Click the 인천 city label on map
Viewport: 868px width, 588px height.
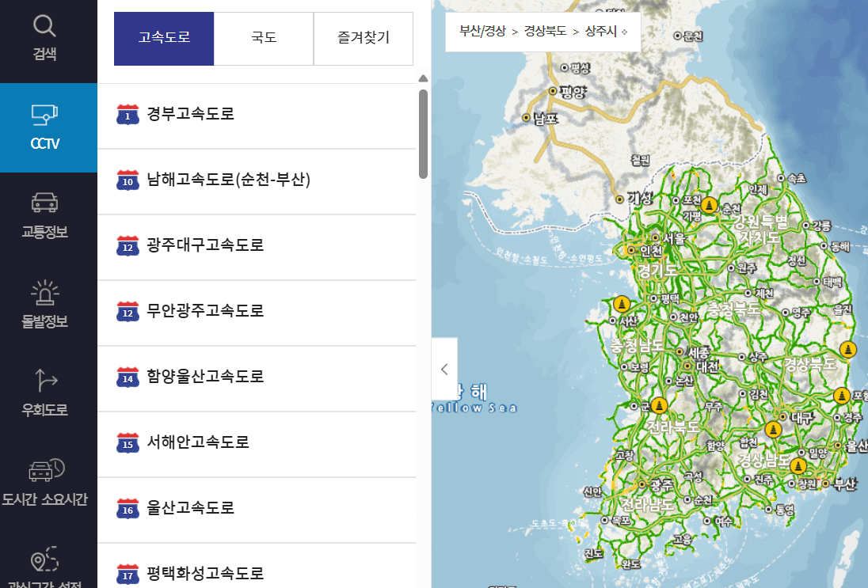pyautogui.click(x=650, y=251)
